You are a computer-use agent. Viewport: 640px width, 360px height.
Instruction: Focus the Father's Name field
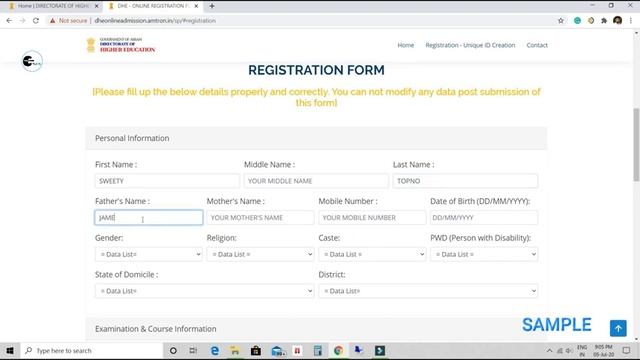click(149, 218)
